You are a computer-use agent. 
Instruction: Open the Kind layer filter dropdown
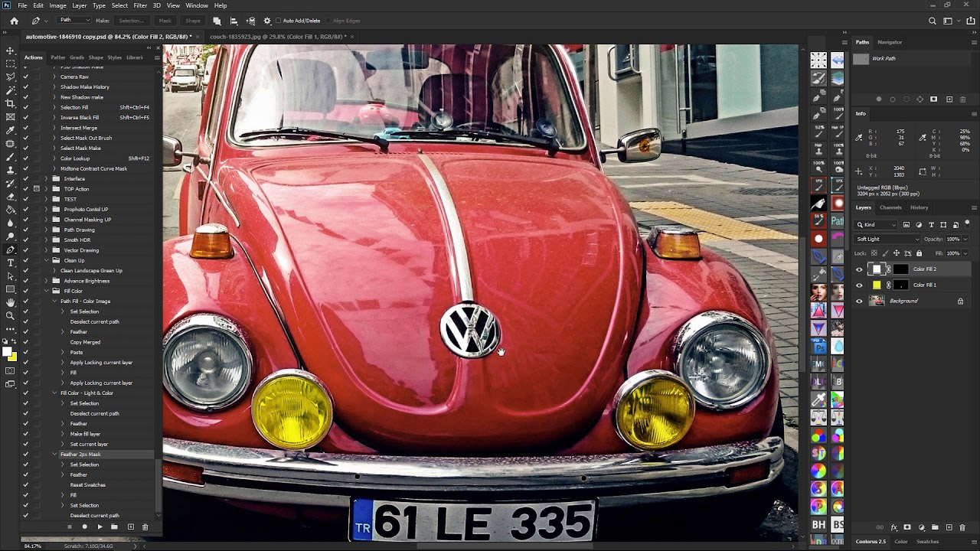pyautogui.click(x=877, y=225)
